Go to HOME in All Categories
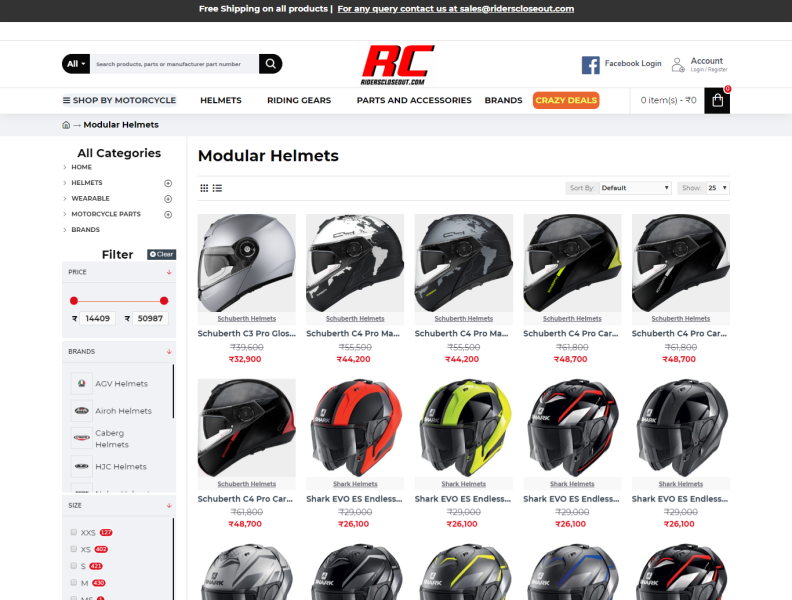The image size is (792, 600). pyautogui.click(x=81, y=167)
